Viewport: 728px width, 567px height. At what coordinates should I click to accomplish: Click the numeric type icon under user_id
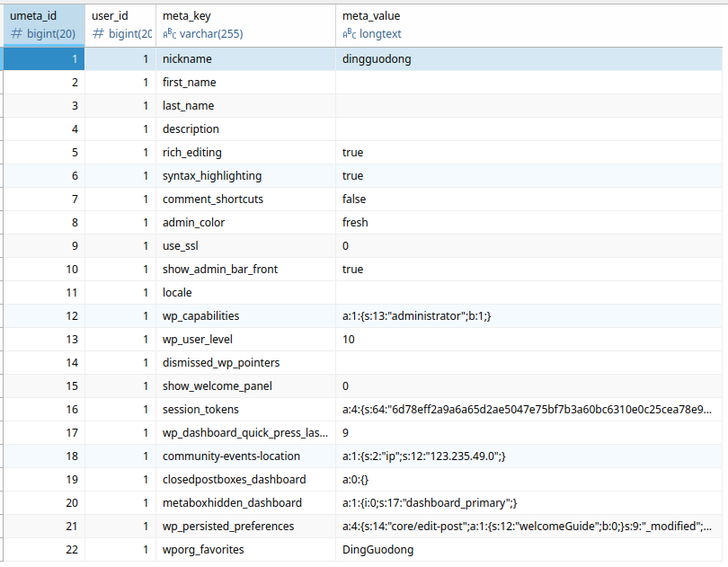point(98,34)
